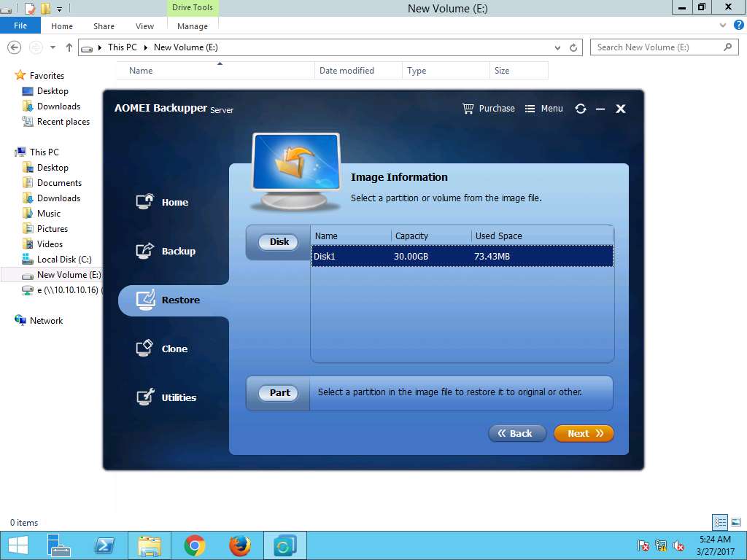Open the Windows Start button

click(x=18, y=545)
